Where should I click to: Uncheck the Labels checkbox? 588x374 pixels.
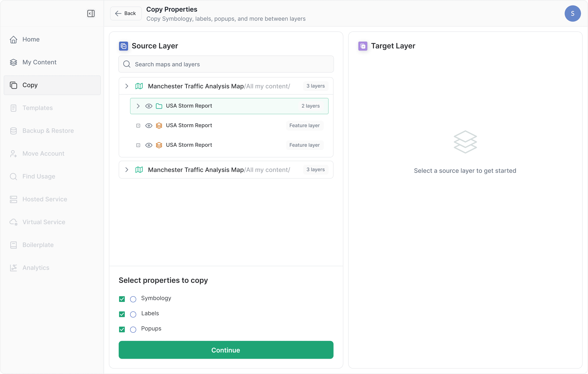(x=122, y=314)
